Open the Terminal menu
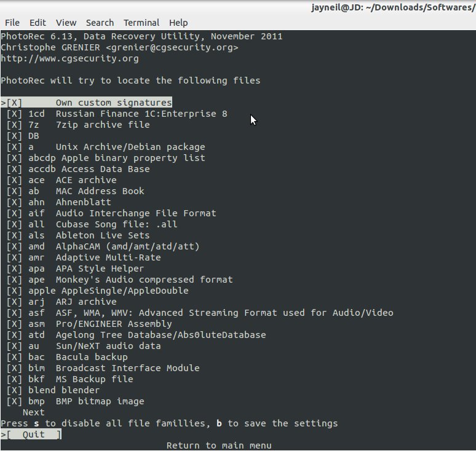Screen dimensions: 476x451 [141, 23]
